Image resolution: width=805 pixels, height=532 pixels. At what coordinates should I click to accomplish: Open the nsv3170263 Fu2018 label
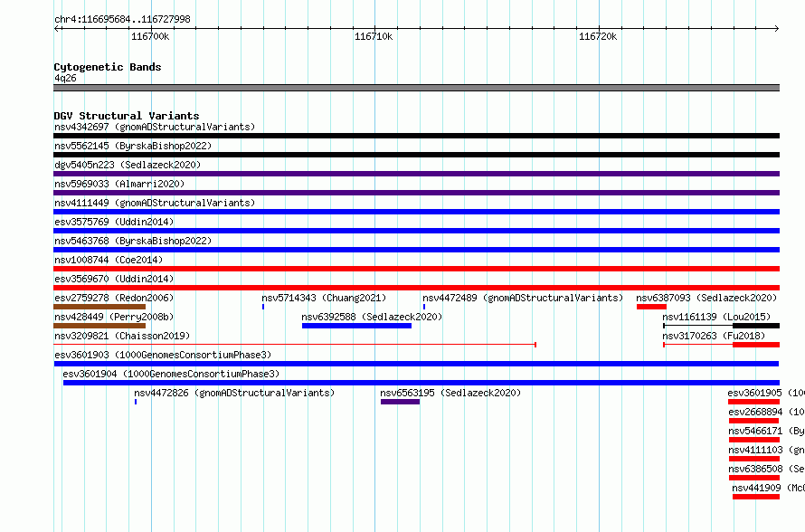(x=714, y=336)
